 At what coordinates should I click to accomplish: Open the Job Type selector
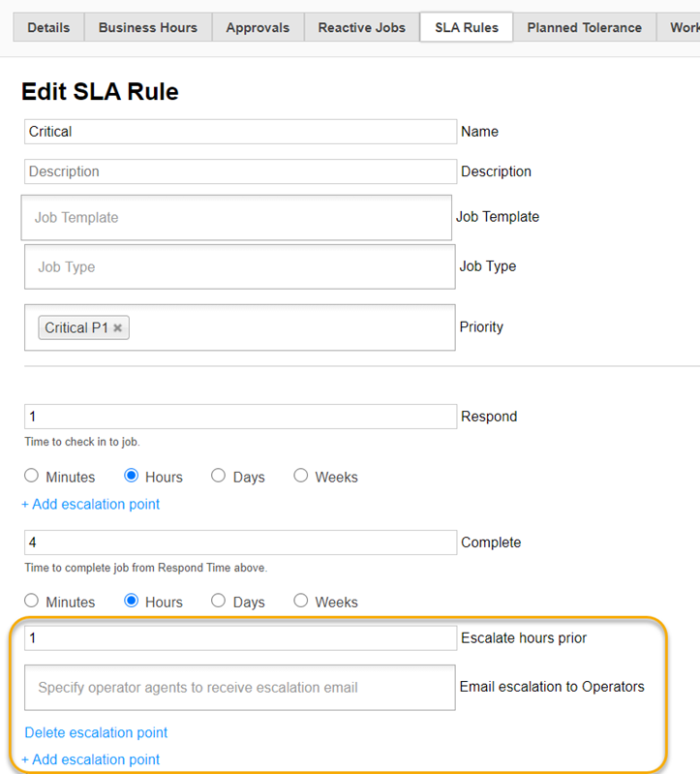coord(239,266)
